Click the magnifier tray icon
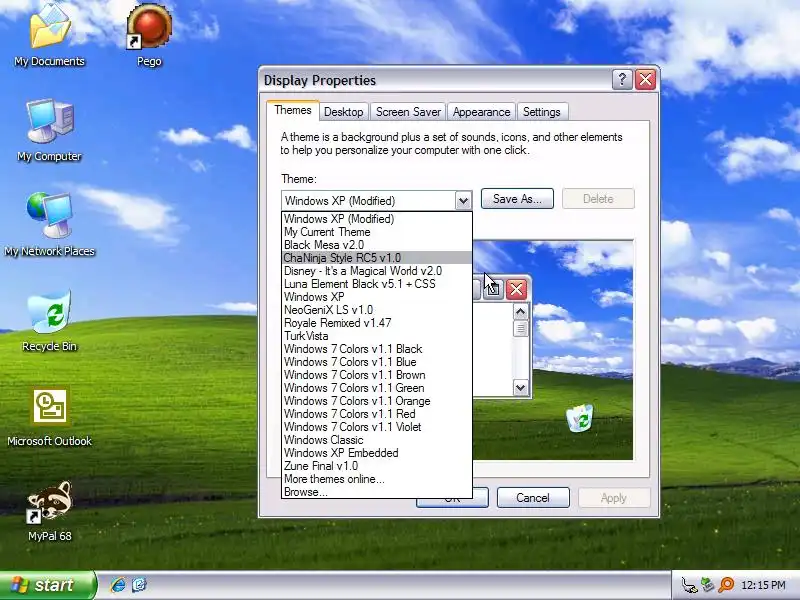The image size is (800, 600). 726,585
